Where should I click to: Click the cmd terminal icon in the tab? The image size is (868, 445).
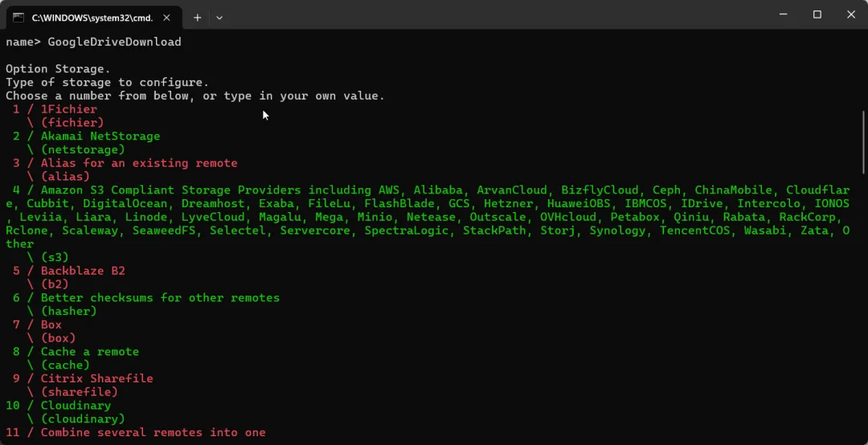(x=18, y=18)
